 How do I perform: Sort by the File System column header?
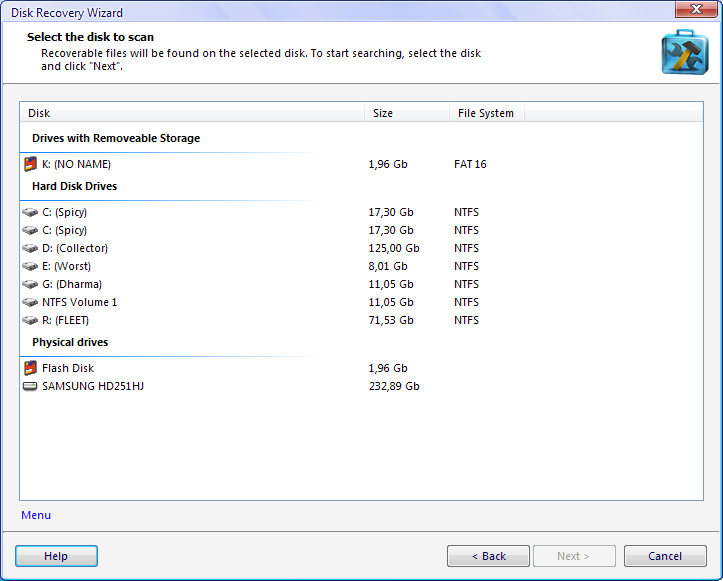point(485,113)
